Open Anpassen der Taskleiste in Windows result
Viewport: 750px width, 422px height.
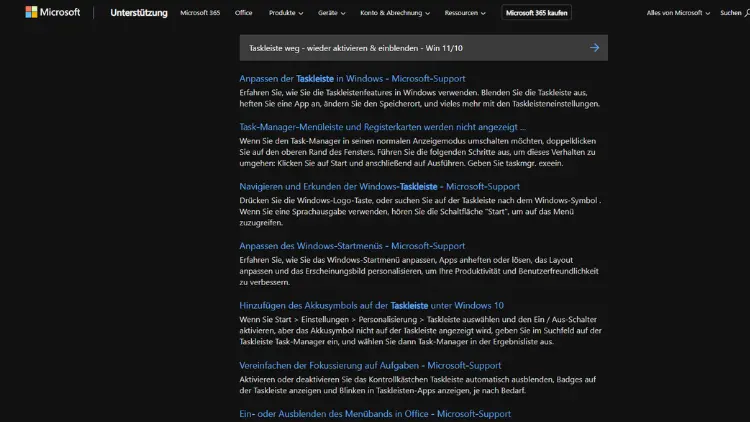coord(352,78)
